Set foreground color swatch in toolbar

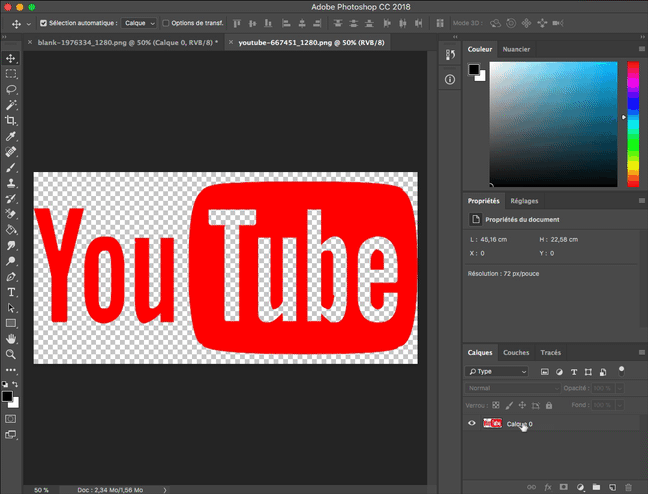(x=7, y=396)
